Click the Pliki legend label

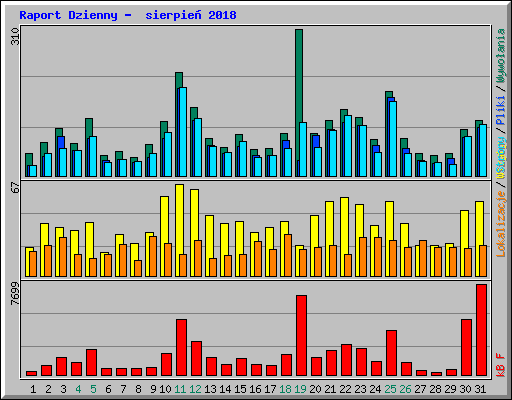[x=501, y=110]
